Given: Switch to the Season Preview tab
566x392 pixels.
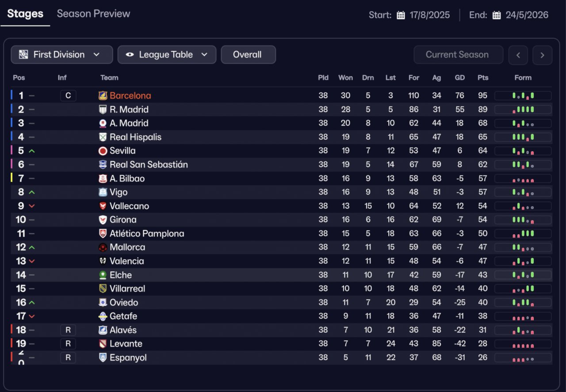Looking at the screenshot, I should pos(94,14).
